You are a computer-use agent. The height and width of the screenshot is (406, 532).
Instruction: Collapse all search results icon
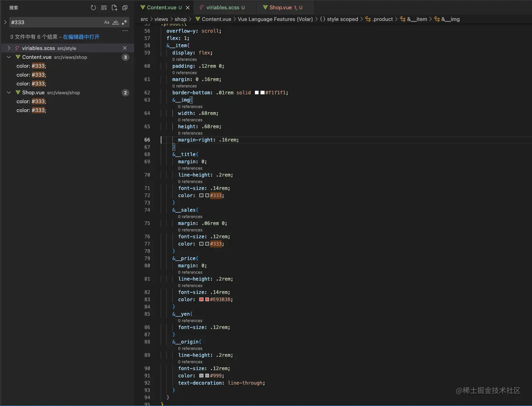tap(125, 8)
